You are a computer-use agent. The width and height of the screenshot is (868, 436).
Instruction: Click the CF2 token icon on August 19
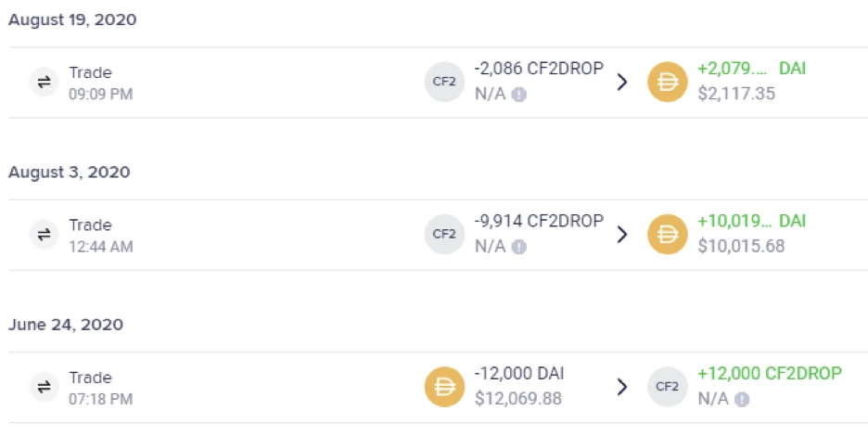444,82
